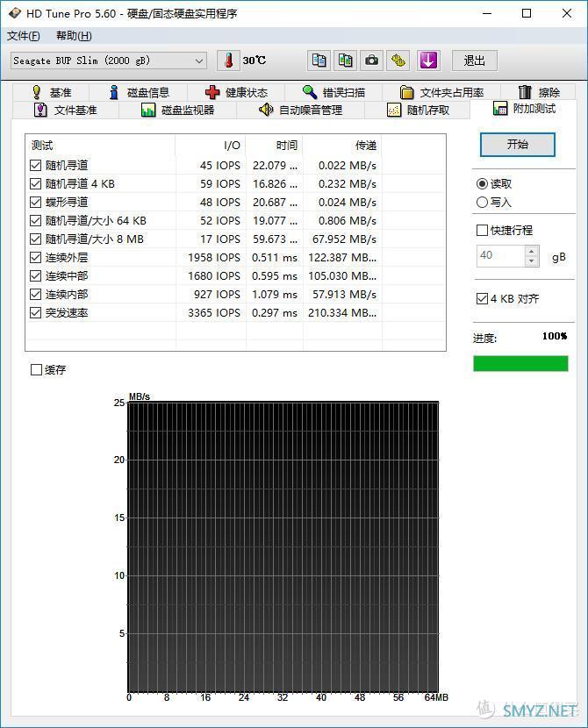Uncheck the 随机寻道 test checkbox
Screen dimensions: 588x728
click(35, 165)
